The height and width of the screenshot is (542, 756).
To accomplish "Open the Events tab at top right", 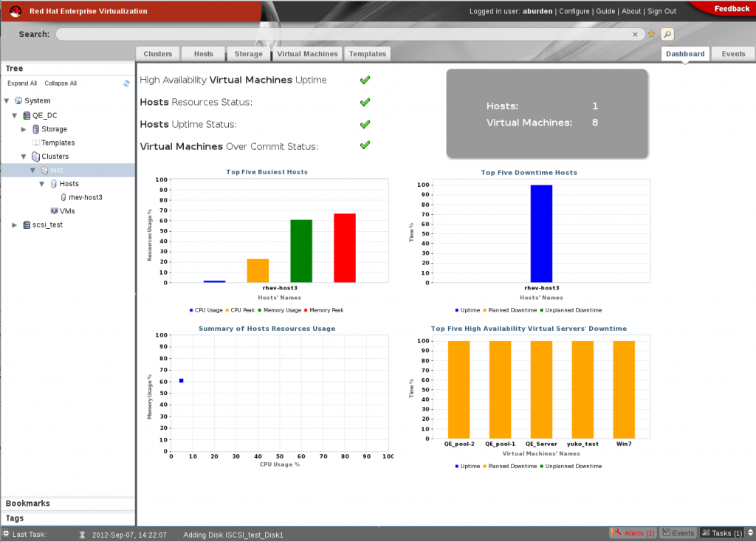I will (x=733, y=54).
